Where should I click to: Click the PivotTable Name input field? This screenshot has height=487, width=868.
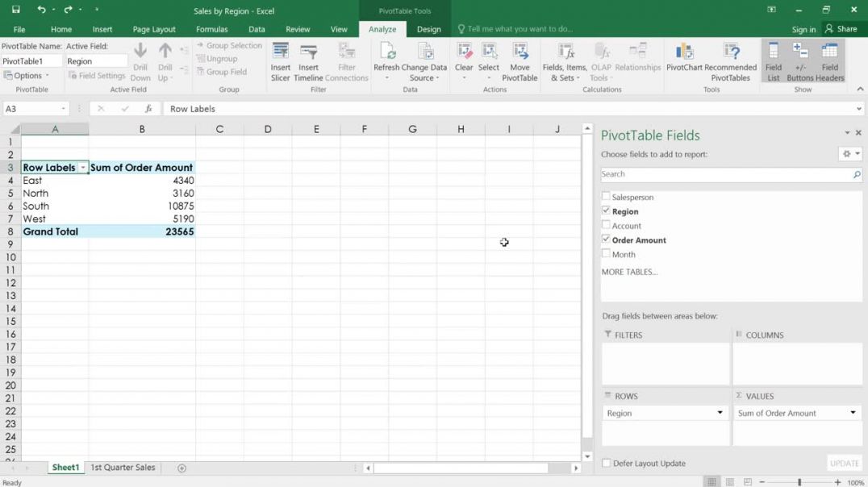coord(31,61)
